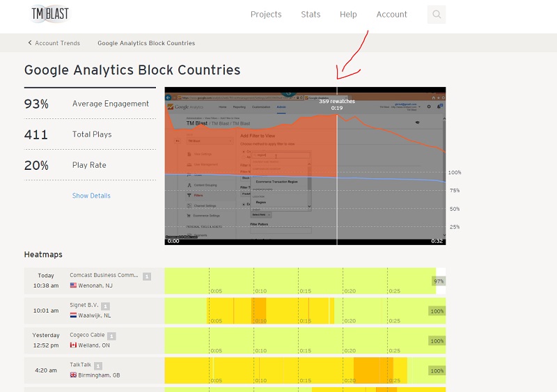Click the count badge next to TalkTalk
The width and height of the screenshot is (557, 392).
pyautogui.click(x=98, y=366)
